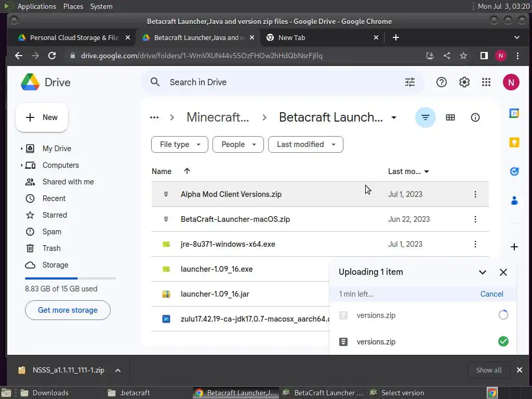Close the upload progress panel

tap(503, 272)
